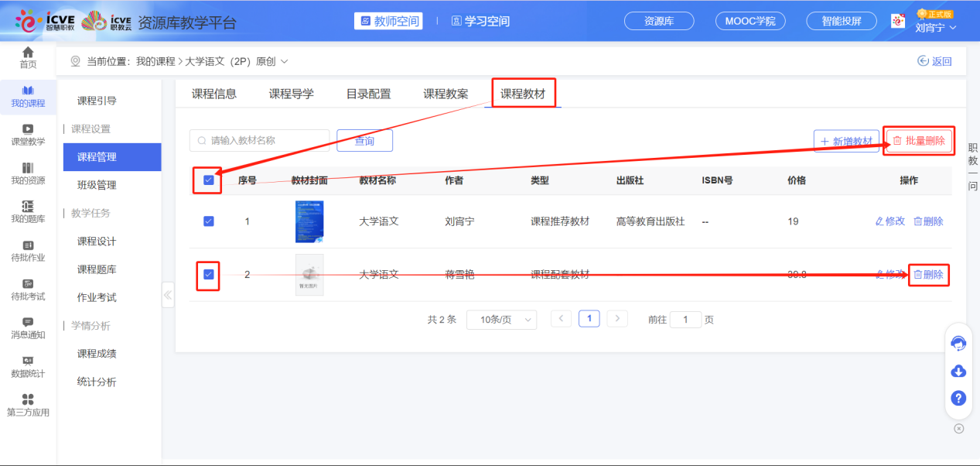
Task: Open 课堂教学 from the sidebar
Action: pyautogui.click(x=28, y=136)
